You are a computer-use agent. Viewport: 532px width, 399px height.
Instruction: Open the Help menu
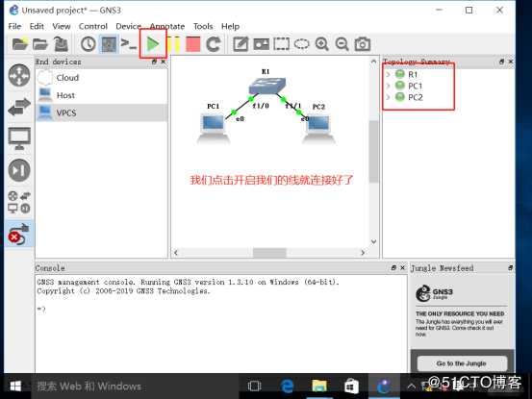point(230,27)
